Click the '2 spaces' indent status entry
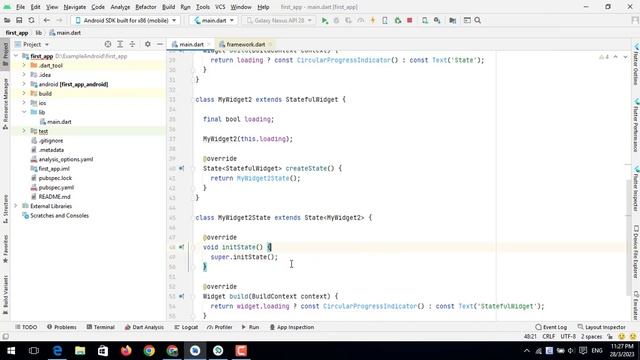This screenshot has width=640, height=360. click(x=591, y=337)
